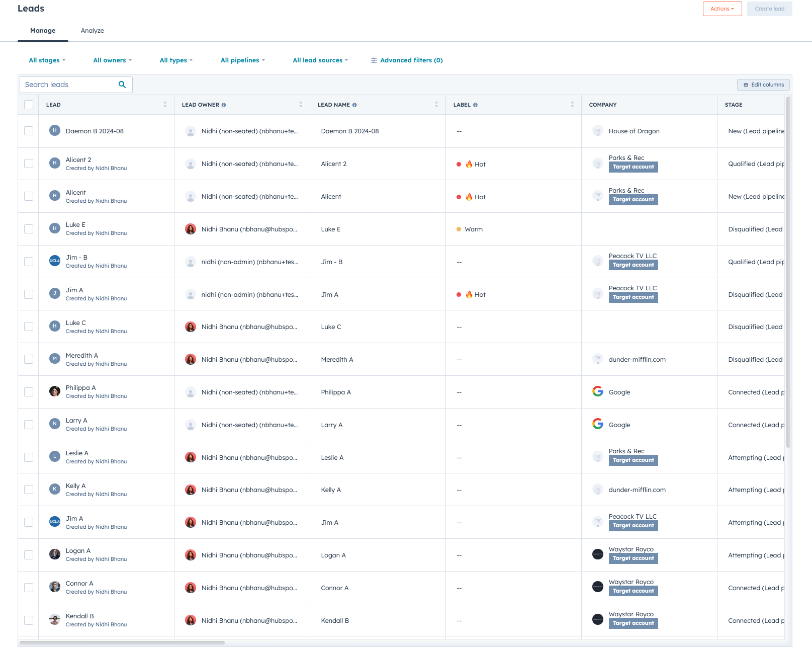Click Daemon B 2024-08 lead avatar
The height and width of the screenshot is (649, 812).
(x=55, y=130)
